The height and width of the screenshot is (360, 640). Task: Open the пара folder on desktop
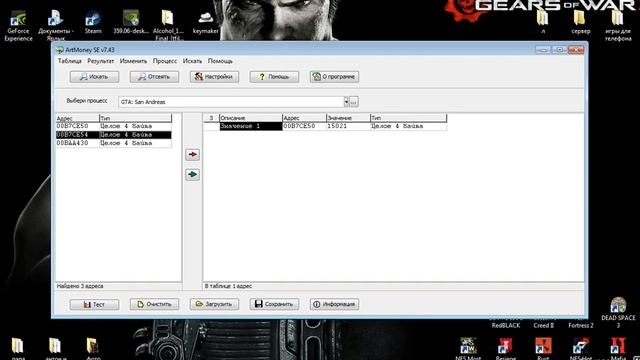click(18, 348)
